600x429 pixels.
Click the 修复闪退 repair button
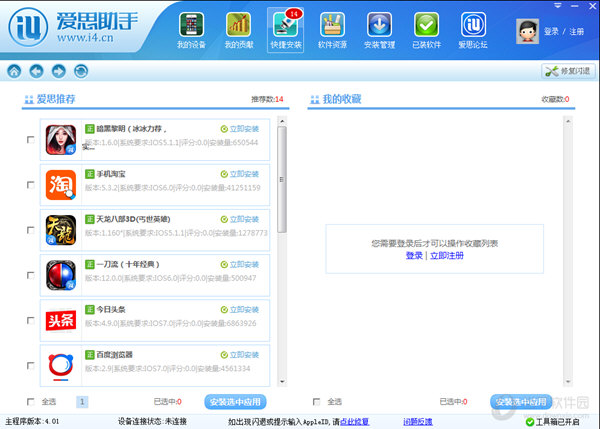click(x=568, y=71)
